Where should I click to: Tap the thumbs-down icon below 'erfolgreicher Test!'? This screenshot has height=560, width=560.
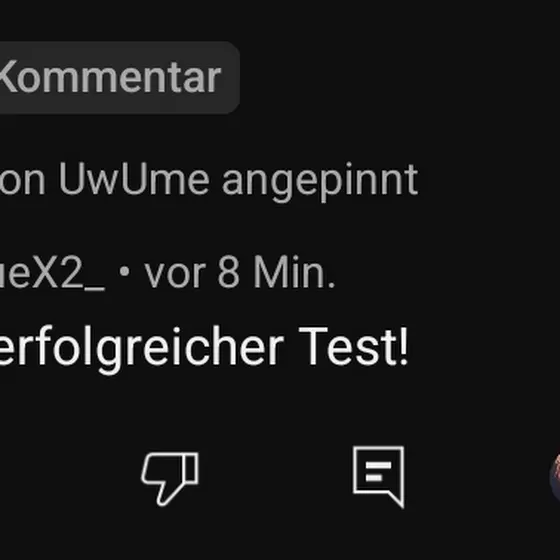170,479
